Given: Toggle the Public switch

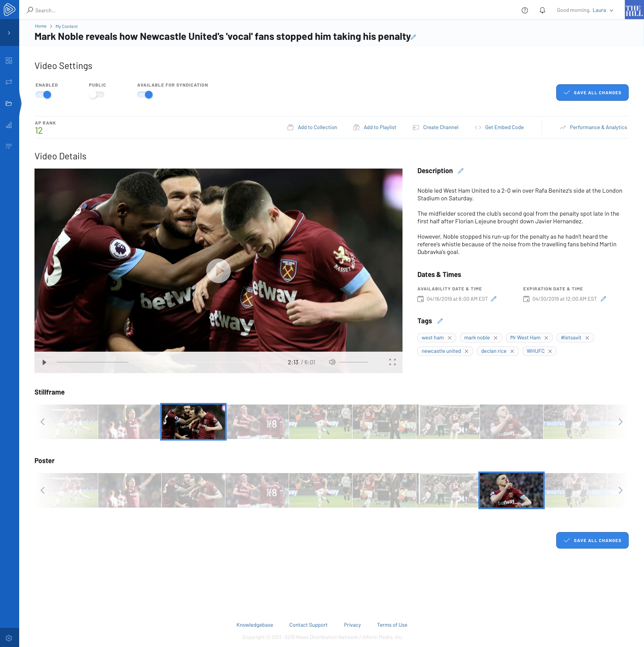Looking at the screenshot, I should coord(97,95).
